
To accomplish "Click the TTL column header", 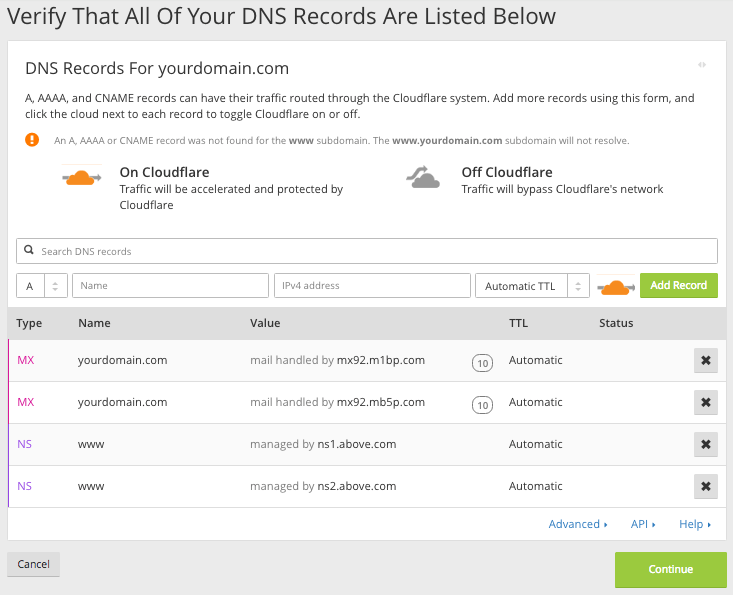I will coord(518,323).
